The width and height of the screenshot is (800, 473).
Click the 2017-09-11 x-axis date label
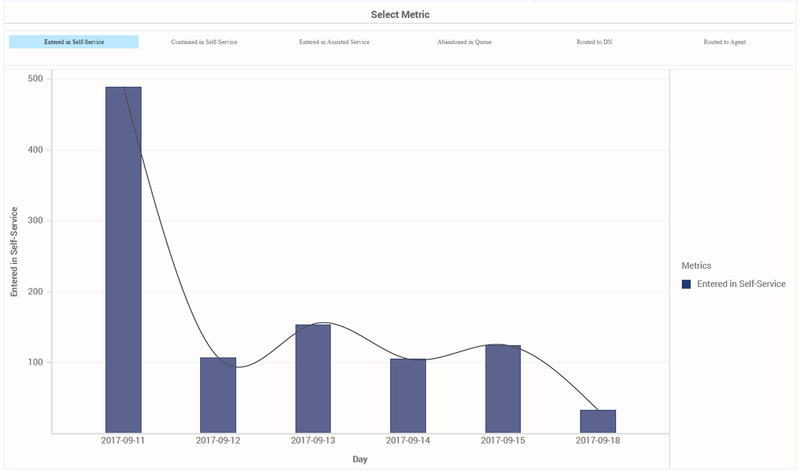click(x=123, y=440)
